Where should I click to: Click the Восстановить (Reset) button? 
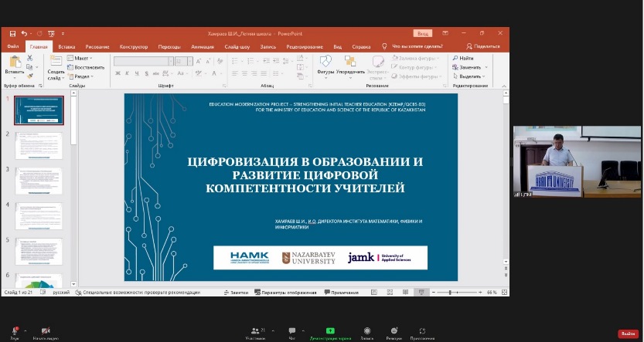[88, 67]
